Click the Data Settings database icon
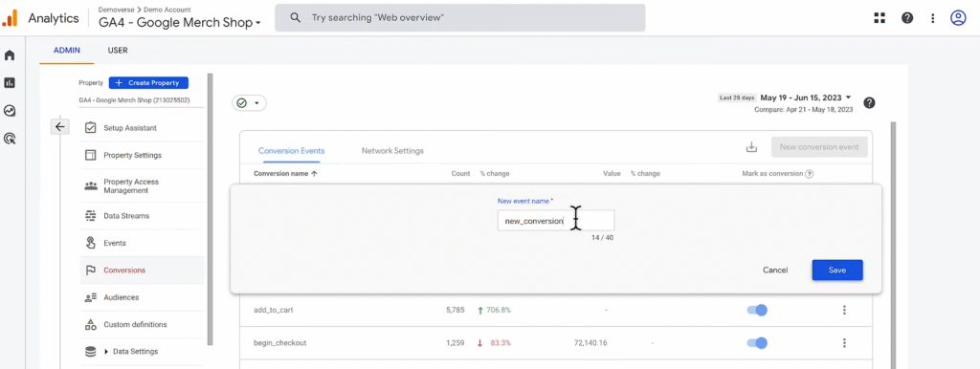The image size is (980, 369). click(x=91, y=352)
